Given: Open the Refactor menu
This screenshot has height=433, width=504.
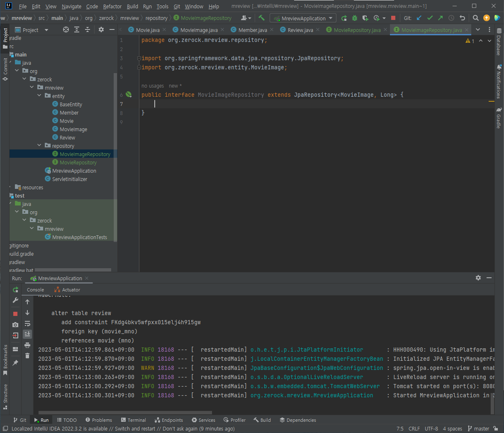Looking at the screenshot, I should (x=112, y=6).
